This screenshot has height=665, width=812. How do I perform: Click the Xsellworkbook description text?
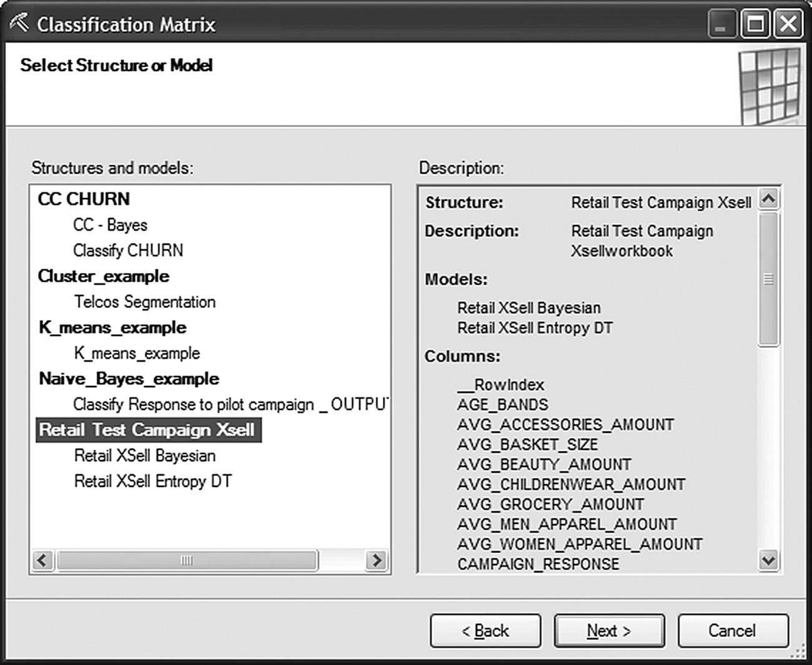[x=622, y=251]
